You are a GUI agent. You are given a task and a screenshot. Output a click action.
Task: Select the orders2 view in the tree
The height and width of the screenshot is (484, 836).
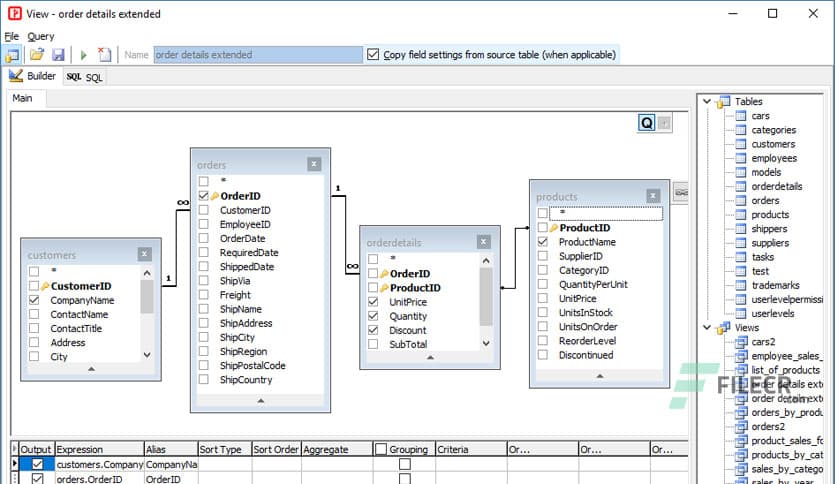(768, 426)
